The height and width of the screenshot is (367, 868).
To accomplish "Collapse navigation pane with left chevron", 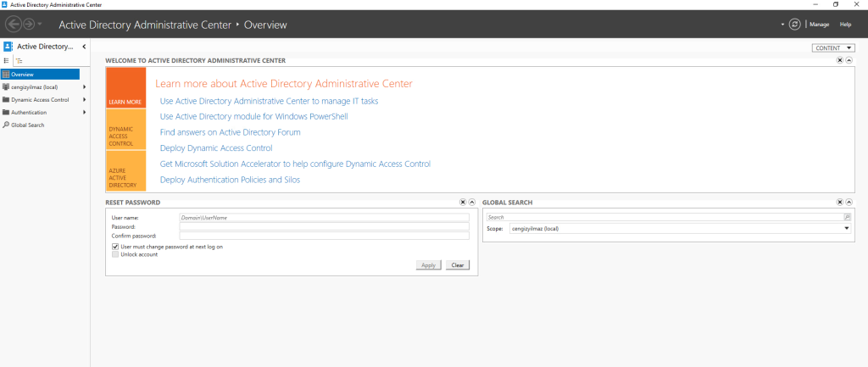I will pos(84,46).
